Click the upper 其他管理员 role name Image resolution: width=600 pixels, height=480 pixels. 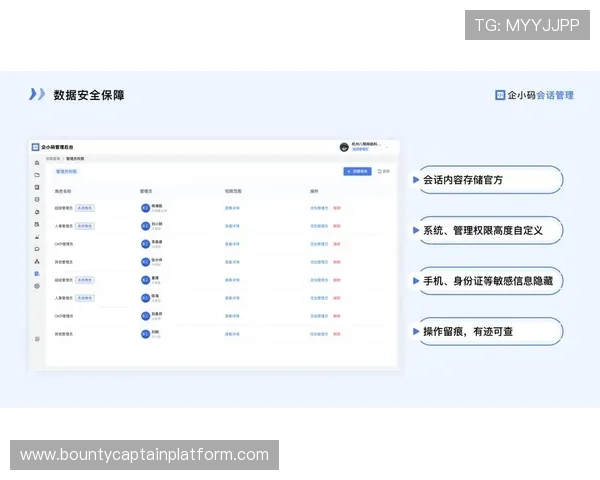point(64,262)
